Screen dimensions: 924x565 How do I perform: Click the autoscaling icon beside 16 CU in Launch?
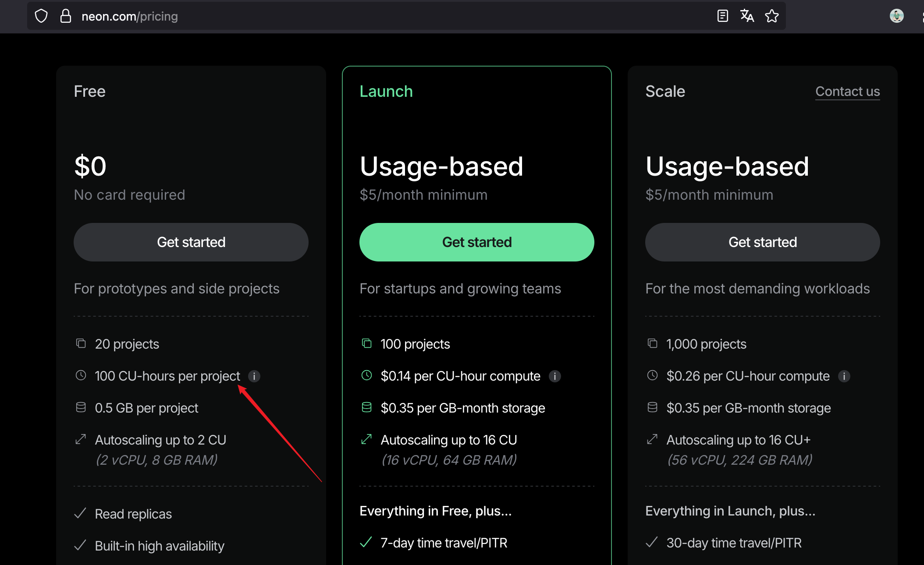[x=366, y=439]
